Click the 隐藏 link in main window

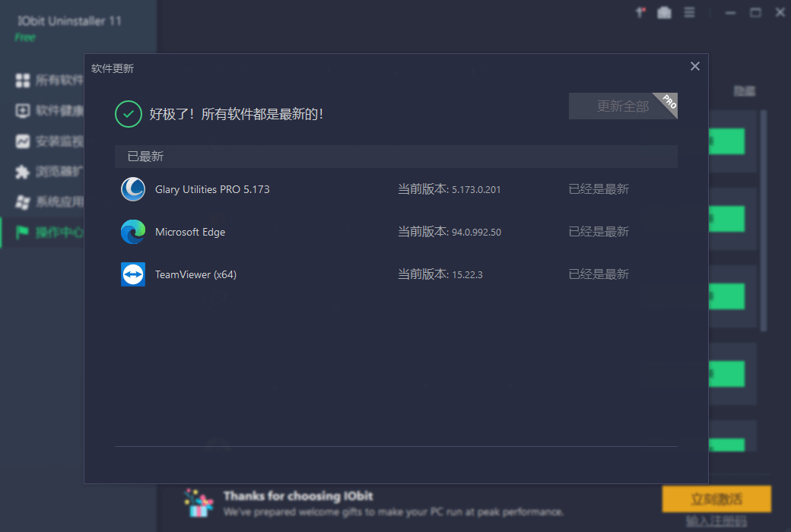(745, 91)
